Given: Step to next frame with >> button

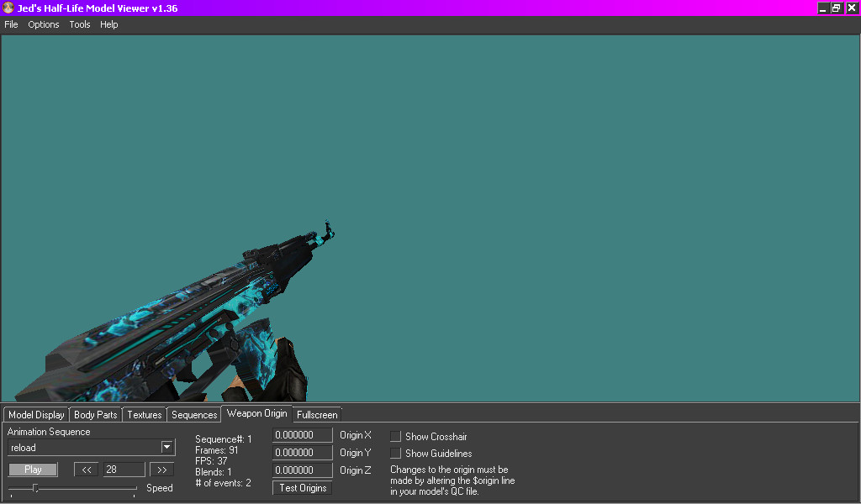Looking at the screenshot, I should coord(161,469).
